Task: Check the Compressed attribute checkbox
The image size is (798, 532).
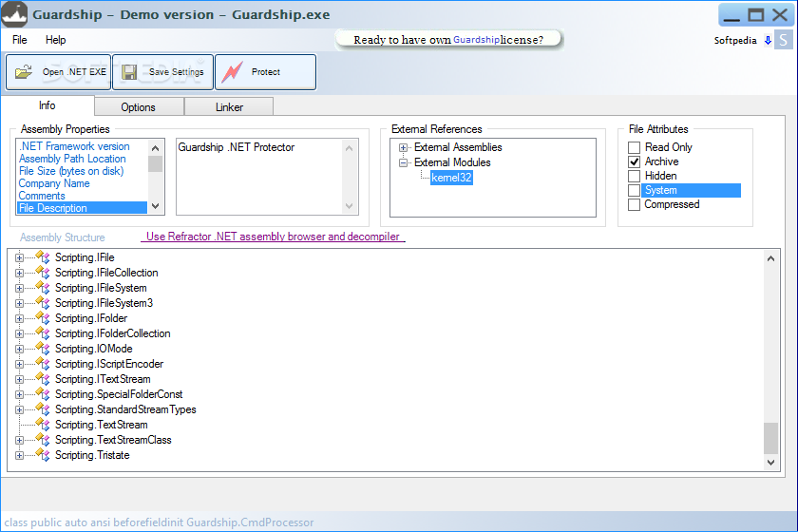Action: pyautogui.click(x=634, y=204)
